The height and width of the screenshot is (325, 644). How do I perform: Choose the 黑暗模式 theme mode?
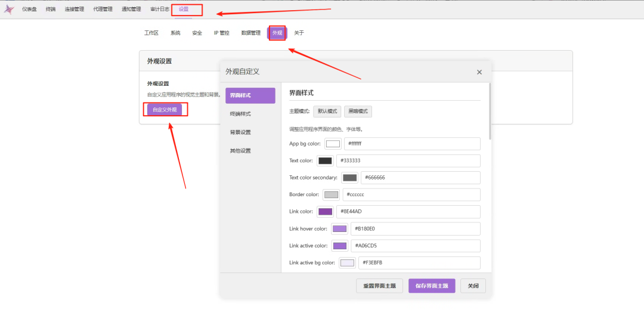[358, 112]
